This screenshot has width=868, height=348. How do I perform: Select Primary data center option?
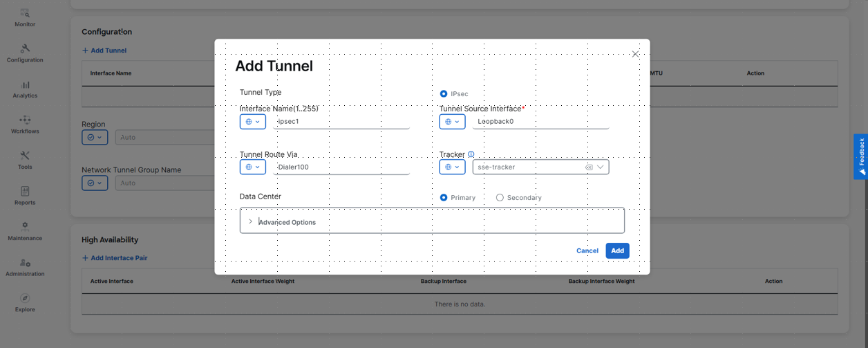[444, 198]
